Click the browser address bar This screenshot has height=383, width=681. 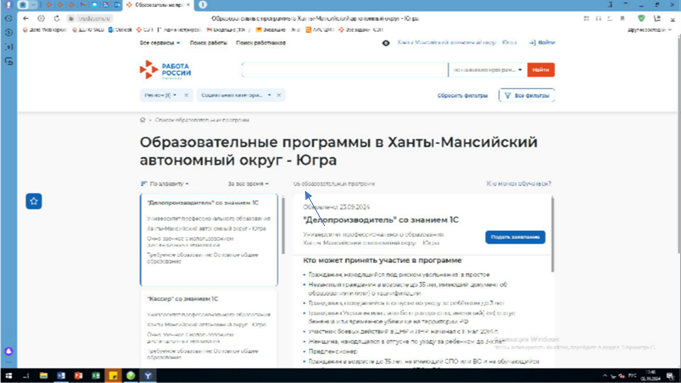[x=315, y=19]
